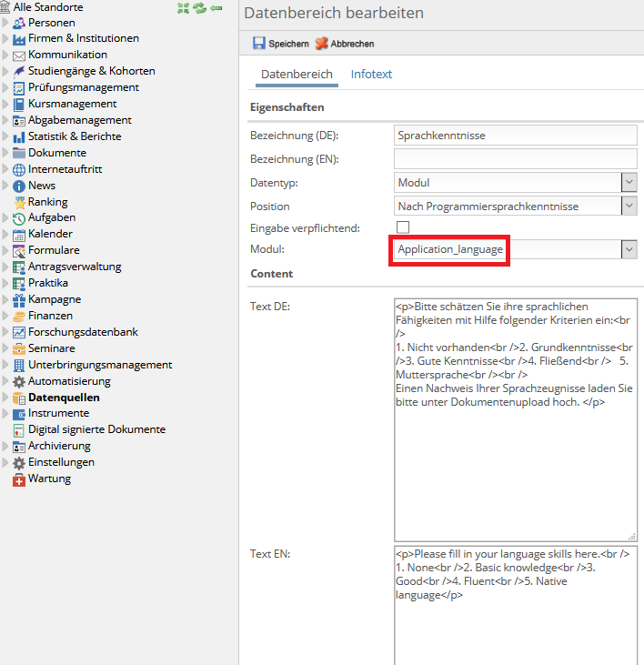This screenshot has width=644, height=665.
Task: Expand the Prüfungsmanagement tree node
Action: click(x=5, y=88)
